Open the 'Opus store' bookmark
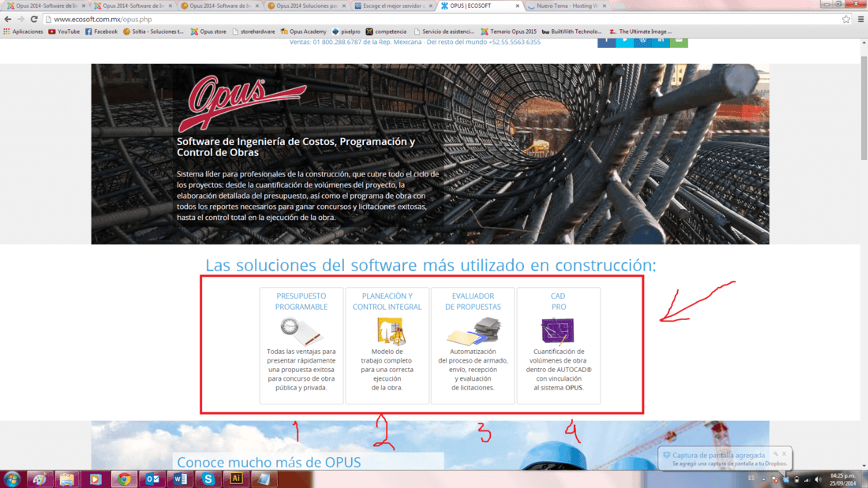 pos(208,32)
